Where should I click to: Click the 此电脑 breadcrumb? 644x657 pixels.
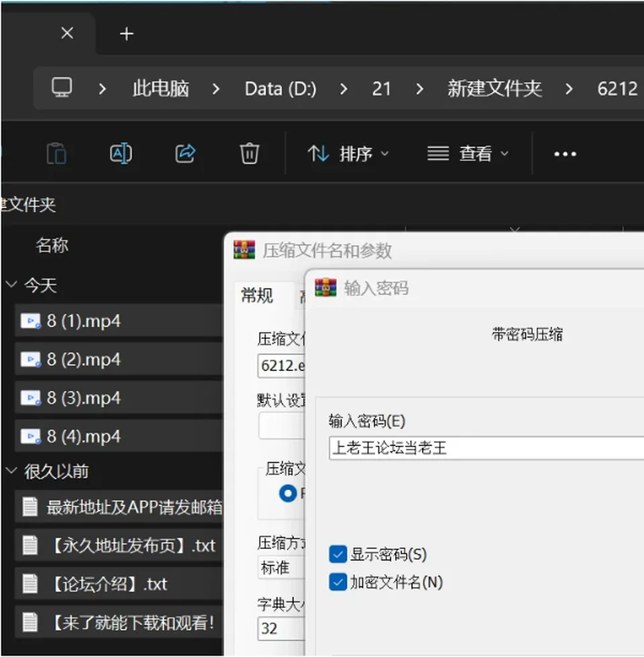point(161,89)
